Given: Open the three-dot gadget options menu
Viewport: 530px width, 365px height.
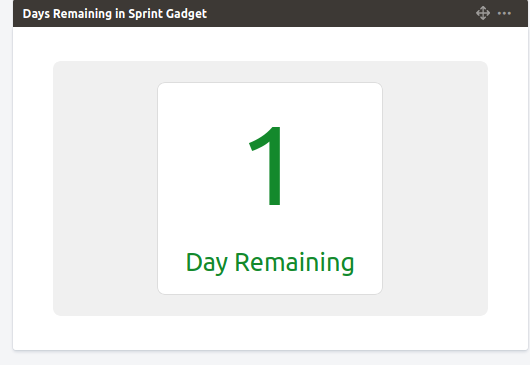Looking at the screenshot, I should (x=504, y=13).
